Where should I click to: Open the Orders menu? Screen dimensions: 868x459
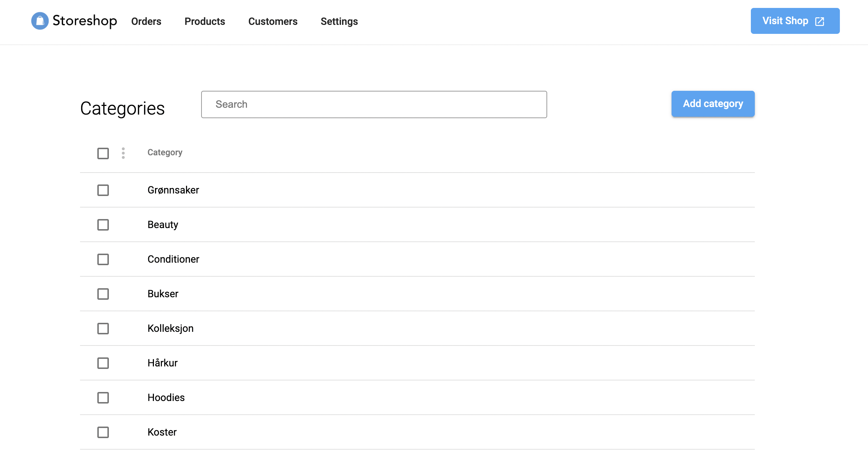point(146,21)
